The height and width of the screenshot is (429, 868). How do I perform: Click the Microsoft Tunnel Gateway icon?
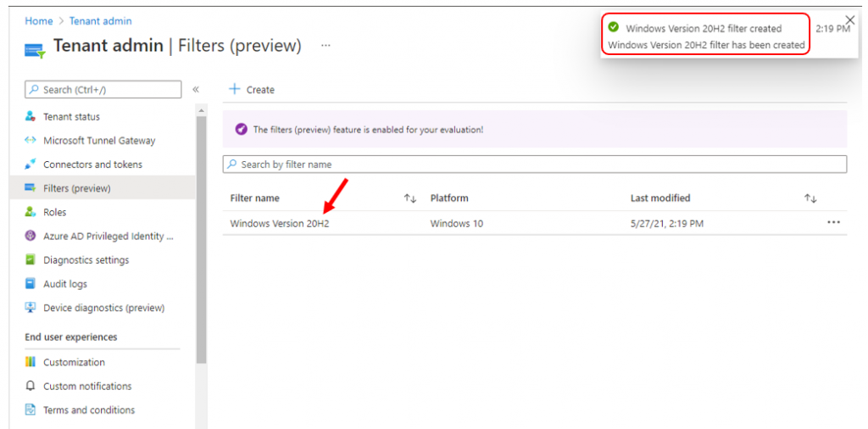pos(31,141)
